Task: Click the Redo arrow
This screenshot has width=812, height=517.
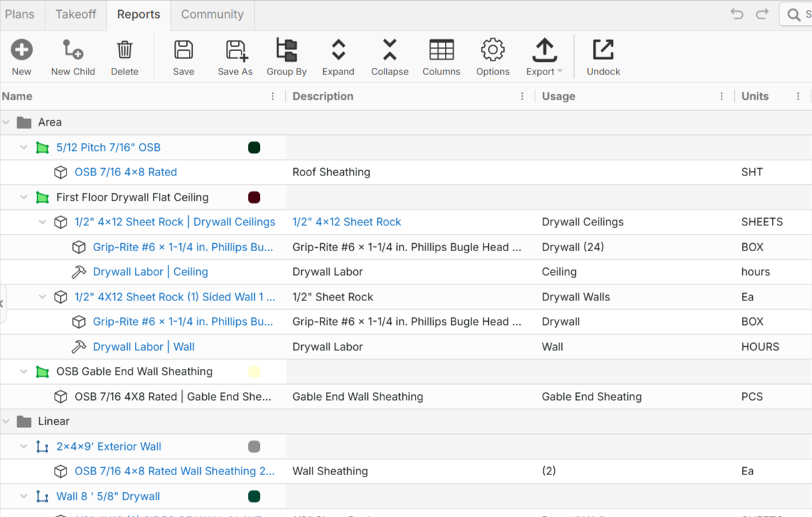Action: [762, 14]
